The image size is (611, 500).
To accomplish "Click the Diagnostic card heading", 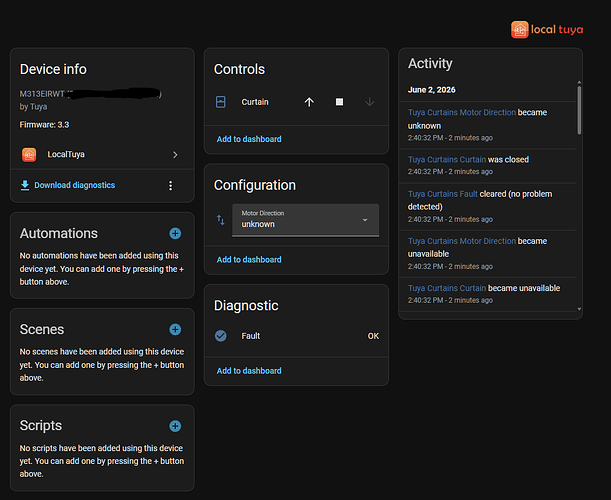I will point(246,306).
